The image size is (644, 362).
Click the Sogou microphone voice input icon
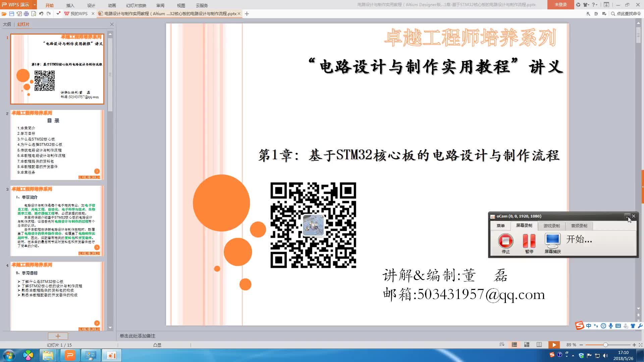tap(611, 326)
